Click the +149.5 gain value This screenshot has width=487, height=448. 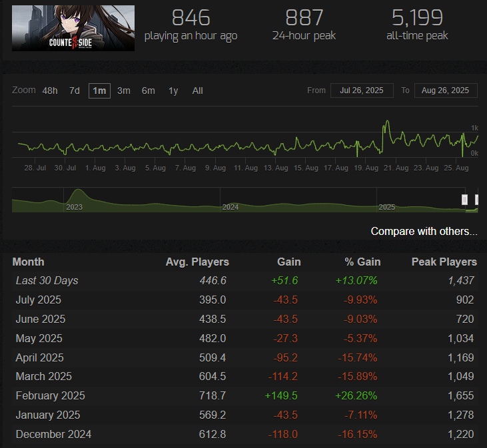281,395
